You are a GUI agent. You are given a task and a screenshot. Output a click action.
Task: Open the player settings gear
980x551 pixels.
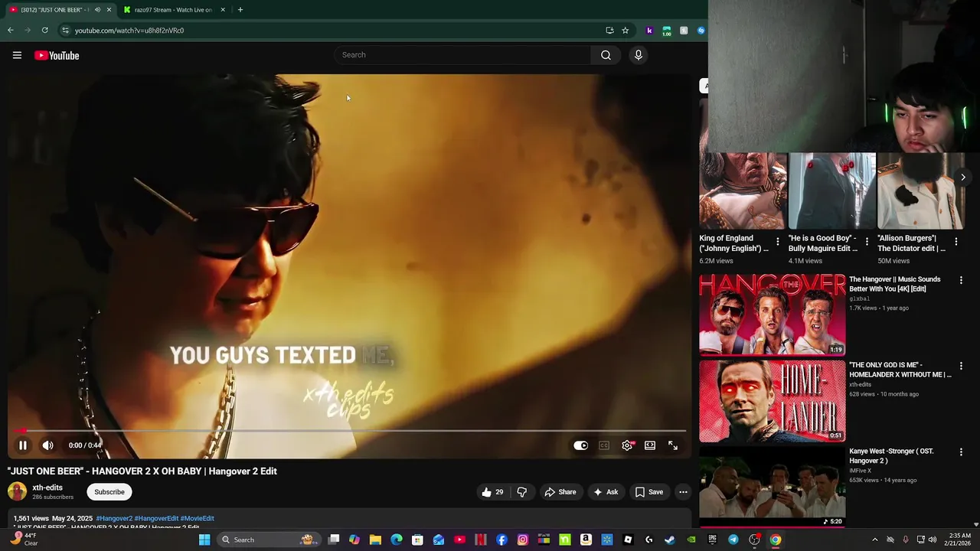(x=627, y=445)
